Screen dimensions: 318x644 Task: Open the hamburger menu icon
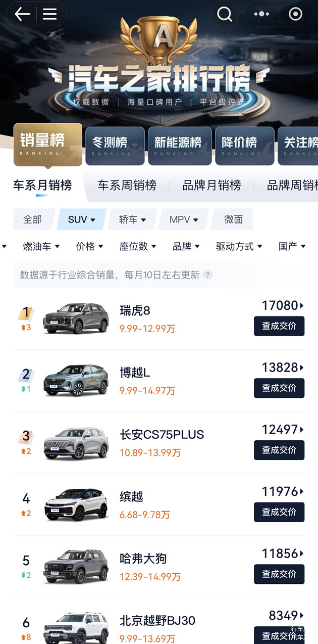pos(49,14)
